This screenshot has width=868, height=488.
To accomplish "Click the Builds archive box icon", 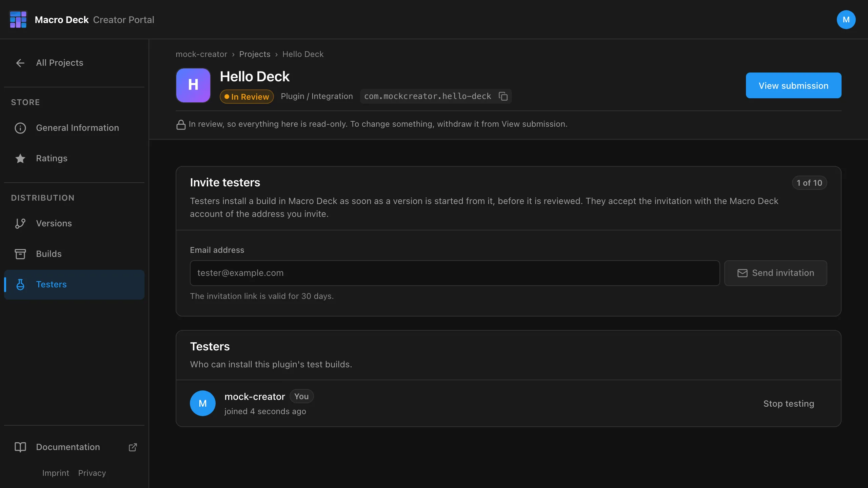I will point(20,254).
